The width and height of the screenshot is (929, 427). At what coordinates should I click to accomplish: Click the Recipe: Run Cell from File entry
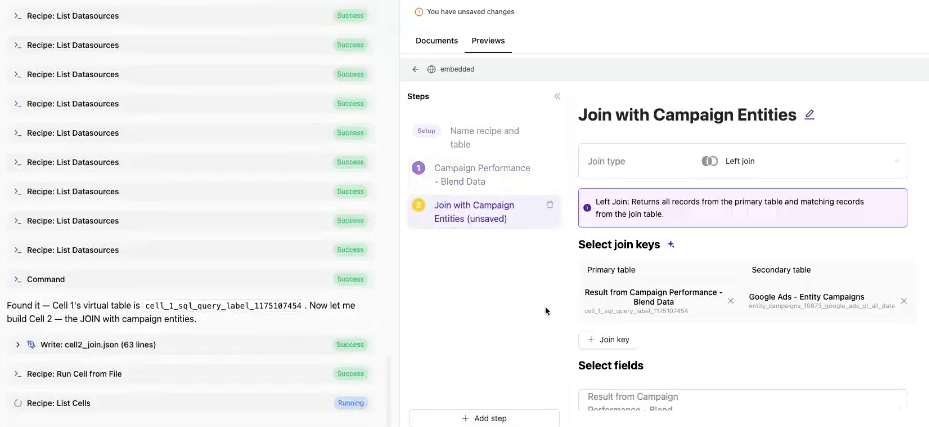pos(73,374)
